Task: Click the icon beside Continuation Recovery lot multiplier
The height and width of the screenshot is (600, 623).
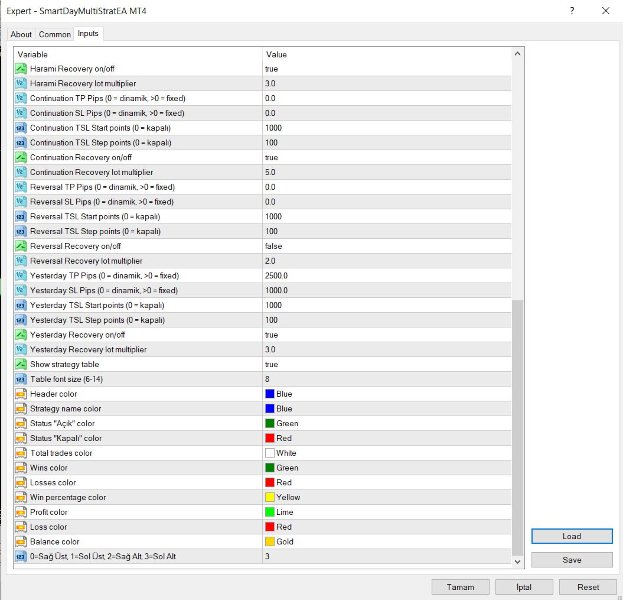Action: [x=21, y=172]
